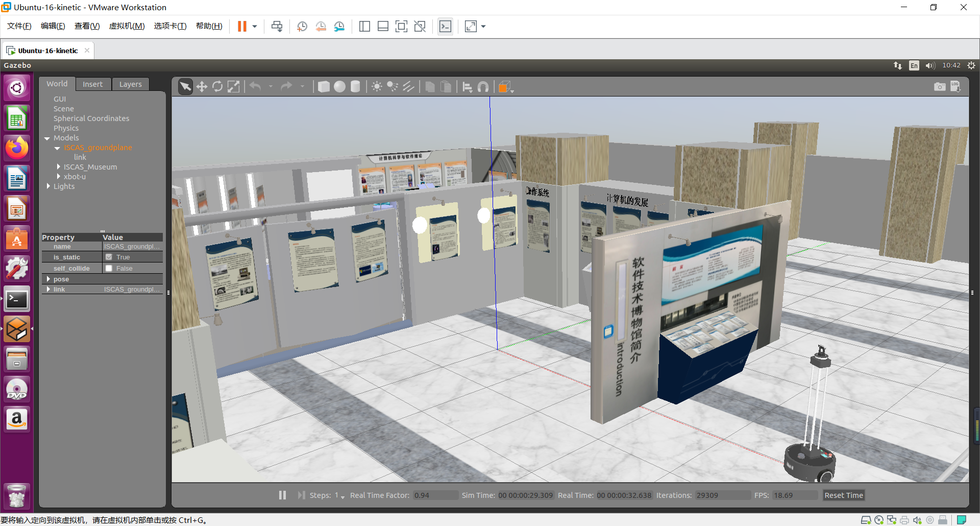Collapse the ISCAS_groundplane model node
This screenshot has width=980, height=526.
click(57, 148)
